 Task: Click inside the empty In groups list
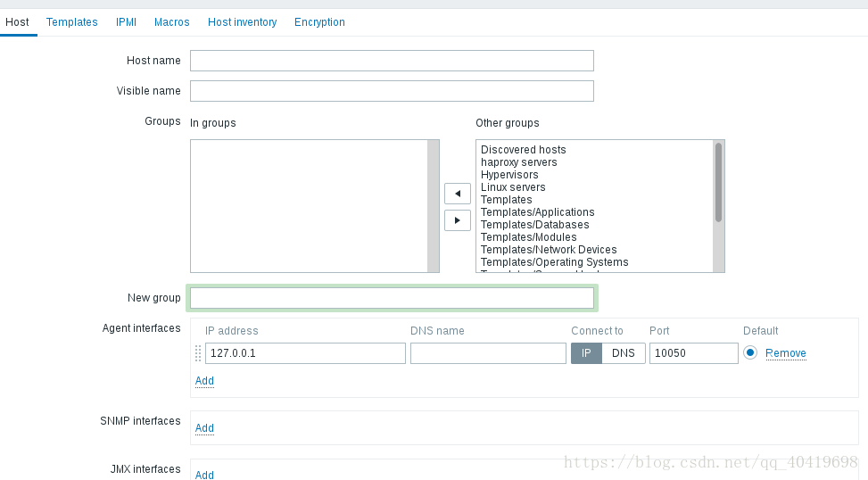(x=309, y=206)
